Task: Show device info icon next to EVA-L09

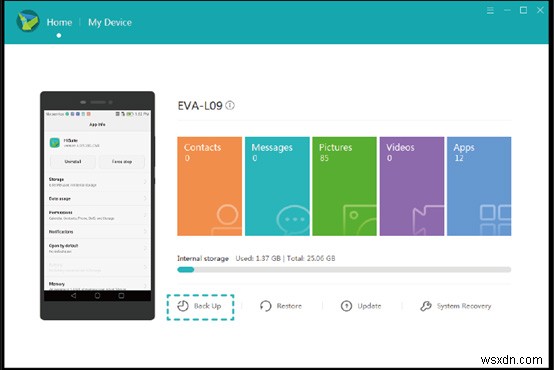Action: (x=230, y=105)
